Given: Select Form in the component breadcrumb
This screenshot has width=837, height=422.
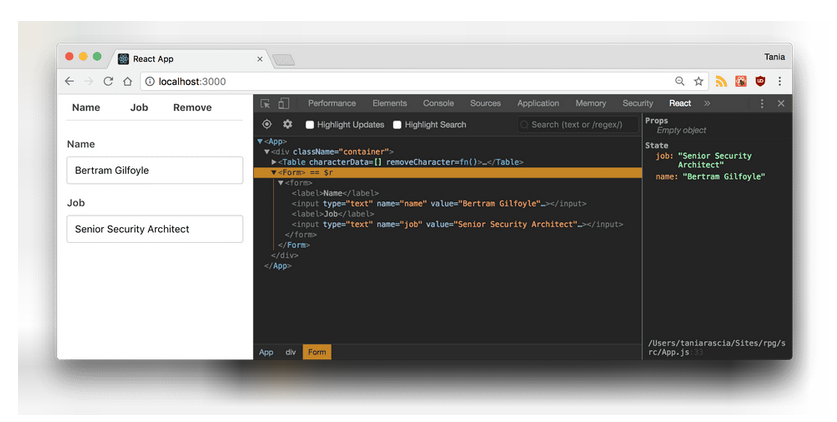Looking at the screenshot, I should [317, 352].
